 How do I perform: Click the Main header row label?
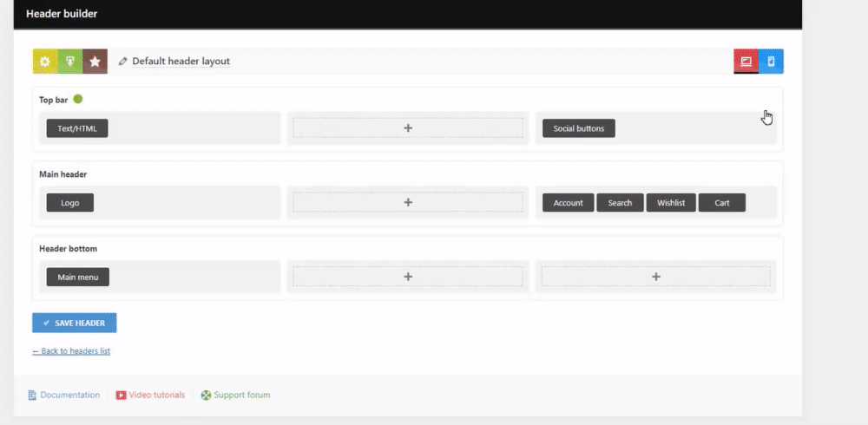click(x=63, y=174)
